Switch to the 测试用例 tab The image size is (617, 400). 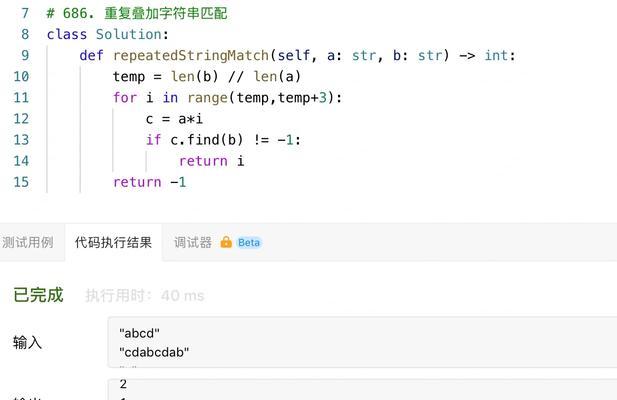coord(28,242)
